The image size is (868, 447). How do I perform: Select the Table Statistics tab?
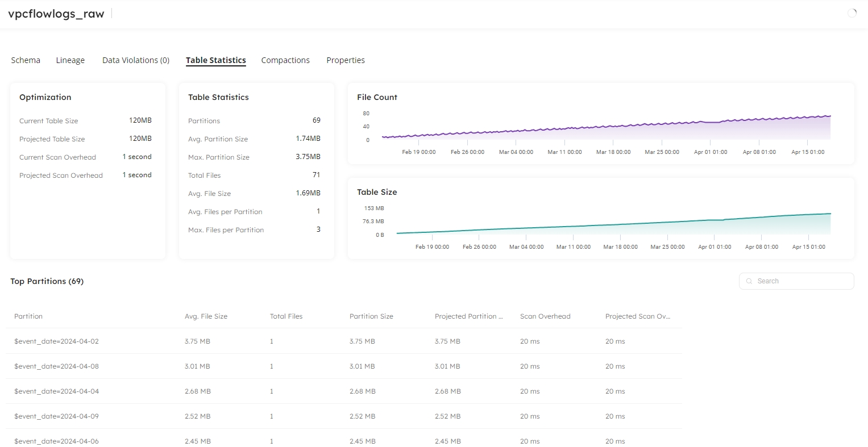tap(216, 60)
